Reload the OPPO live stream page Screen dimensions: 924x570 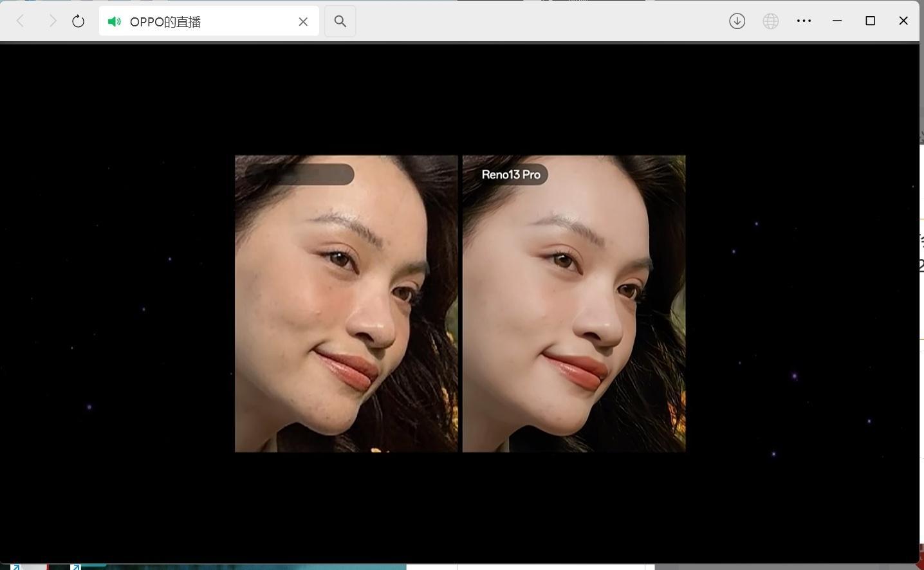(78, 21)
